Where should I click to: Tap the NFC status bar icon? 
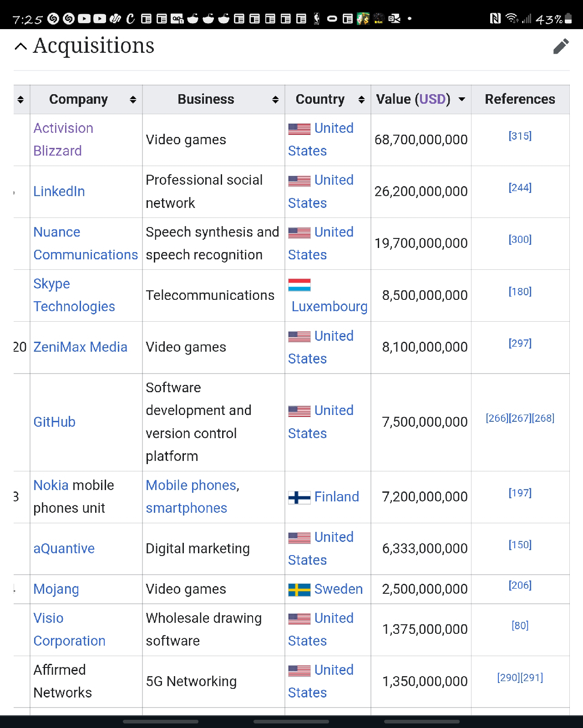tap(495, 19)
